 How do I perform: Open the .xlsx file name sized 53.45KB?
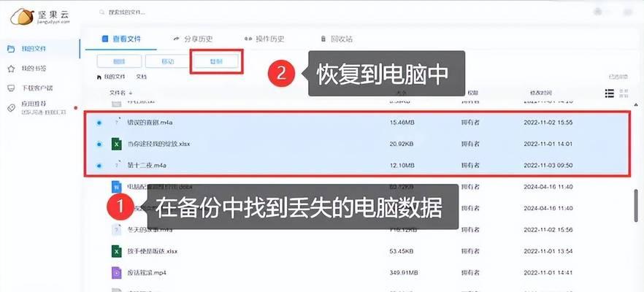(x=153, y=251)
